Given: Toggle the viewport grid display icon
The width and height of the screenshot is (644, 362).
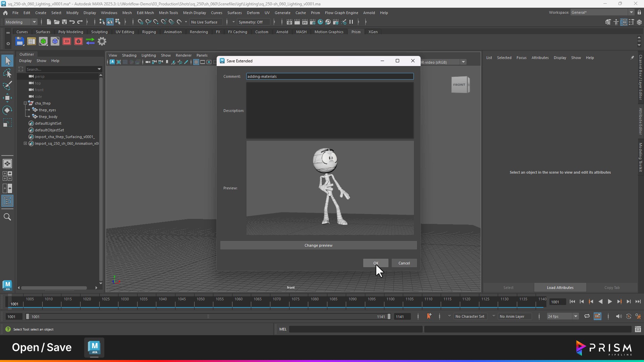Looking at the screenshot, I should click(196, 62).
